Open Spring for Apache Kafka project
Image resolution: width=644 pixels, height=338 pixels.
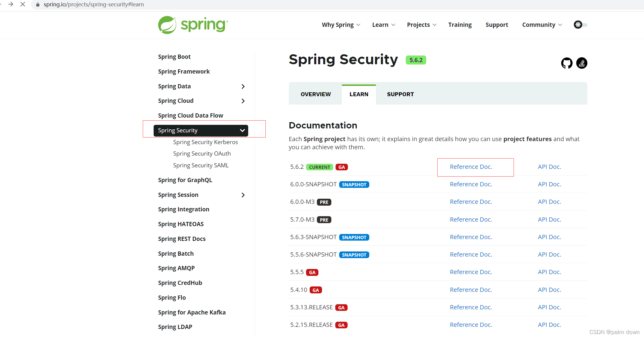pos(192,312)
